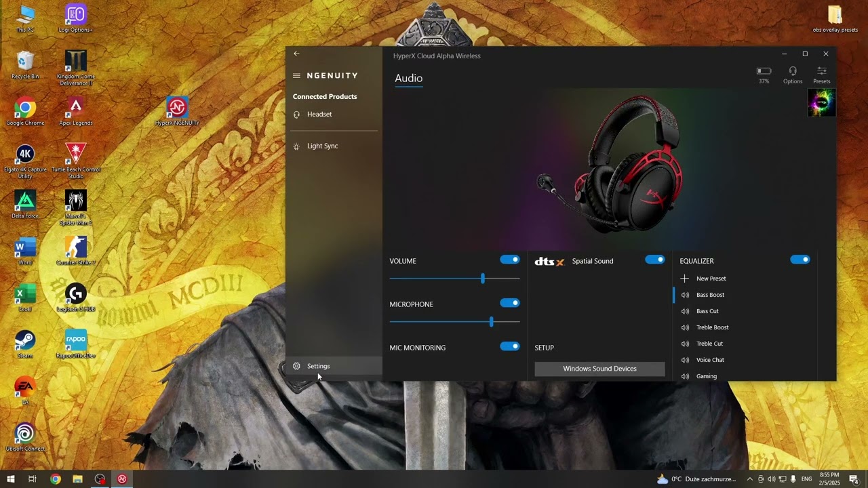Screen dimensions: 868x488
Task: Open HyperX NGENUITY desktop shortcut
Action: (x=177, y=112)
